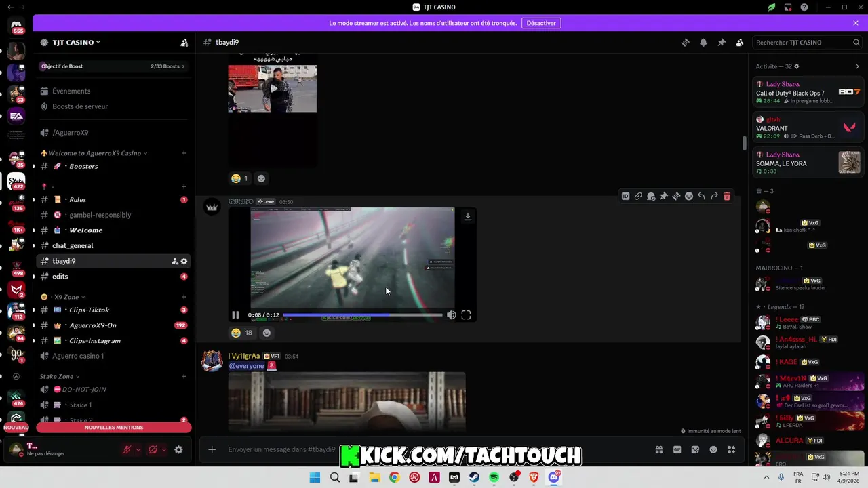The image size is (868, 488).
Task: Open Événements in the sidebar
Action: (x=113, y=91)
